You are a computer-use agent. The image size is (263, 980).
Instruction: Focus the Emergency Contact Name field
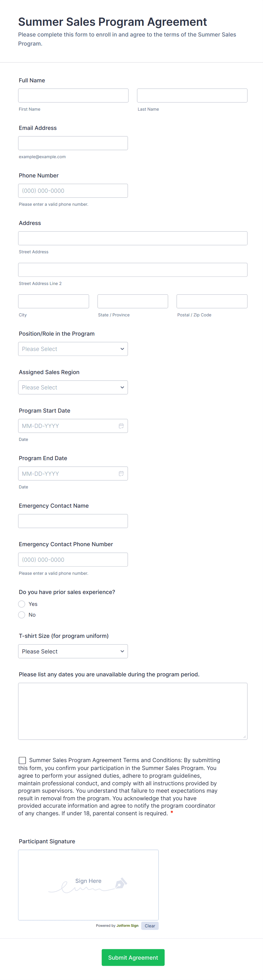click(73, 521)
